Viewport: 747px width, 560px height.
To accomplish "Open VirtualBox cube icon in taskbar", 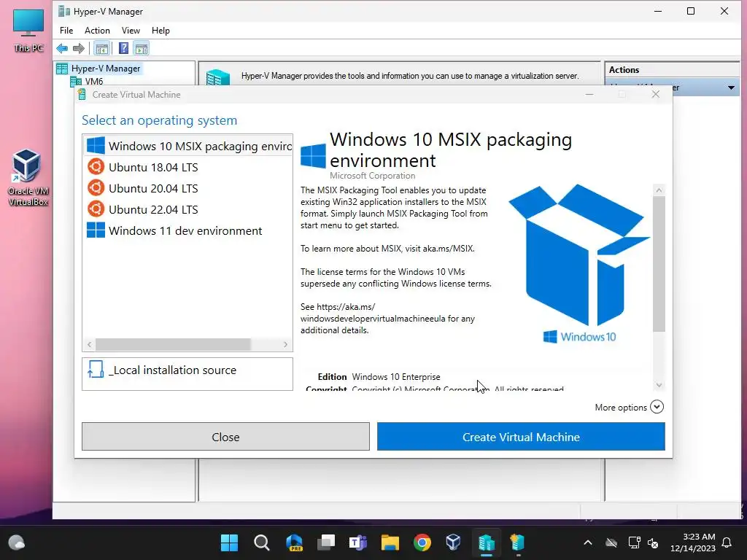I will [x=454, y=542].
